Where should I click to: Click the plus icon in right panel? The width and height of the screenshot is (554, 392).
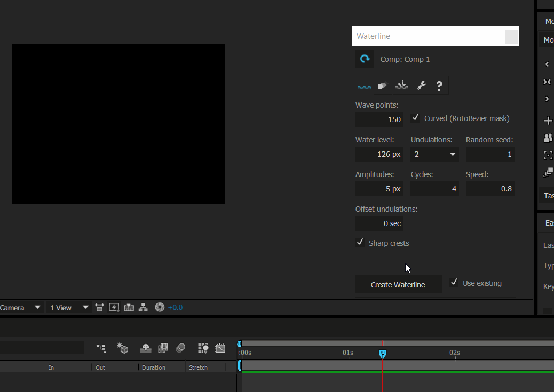tap(548, 121)
